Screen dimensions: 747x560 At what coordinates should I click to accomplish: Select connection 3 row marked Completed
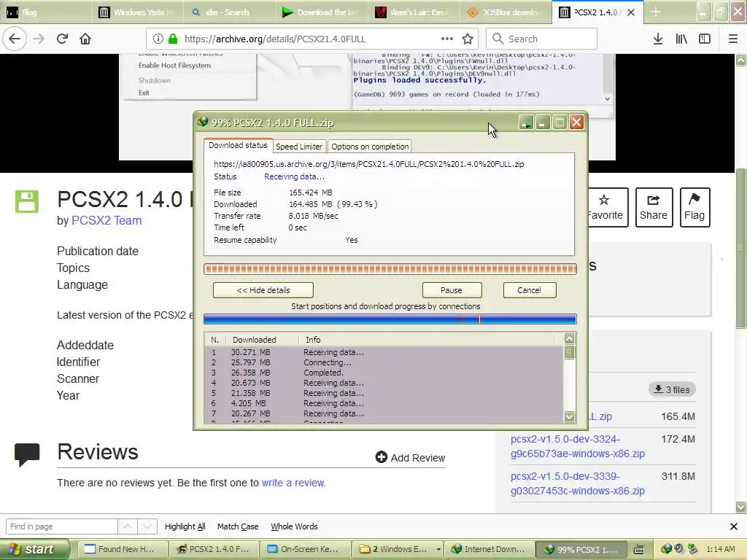pos(384,373)
